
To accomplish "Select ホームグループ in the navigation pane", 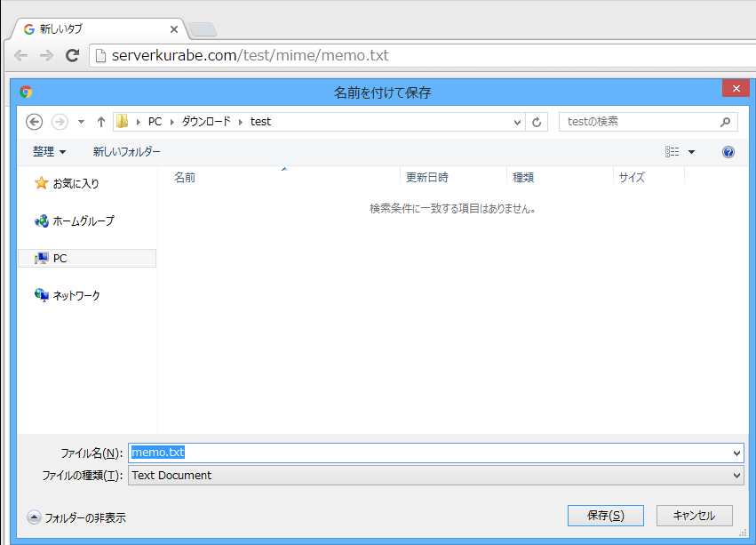I will 75,221.
